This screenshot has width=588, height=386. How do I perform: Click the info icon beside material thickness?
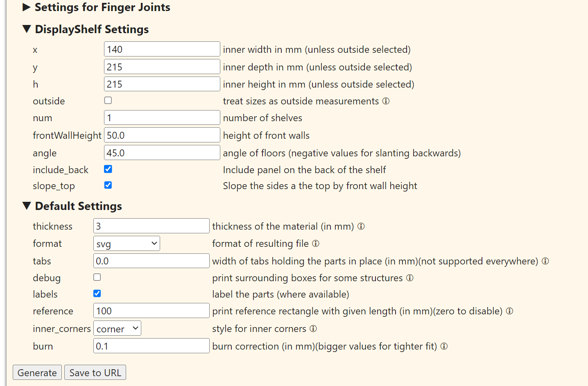pyautogui.click(x=361, y=226)
